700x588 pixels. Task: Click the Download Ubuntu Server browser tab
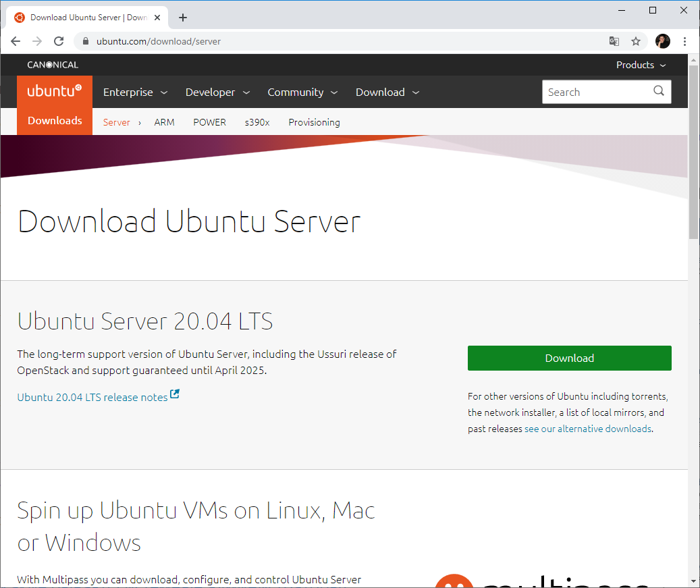(87, 18)
